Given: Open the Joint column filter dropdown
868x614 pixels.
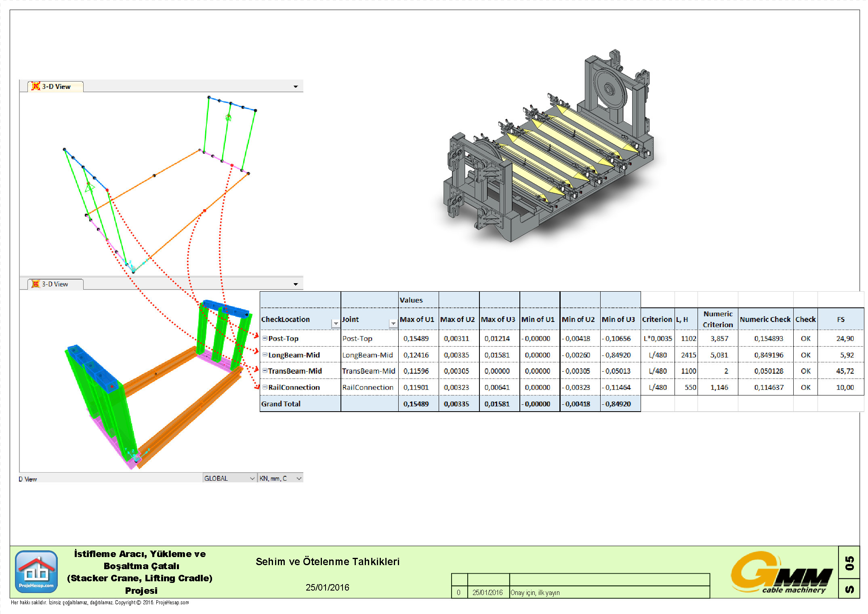Looking at the screenshot, I should pos(393,324).
